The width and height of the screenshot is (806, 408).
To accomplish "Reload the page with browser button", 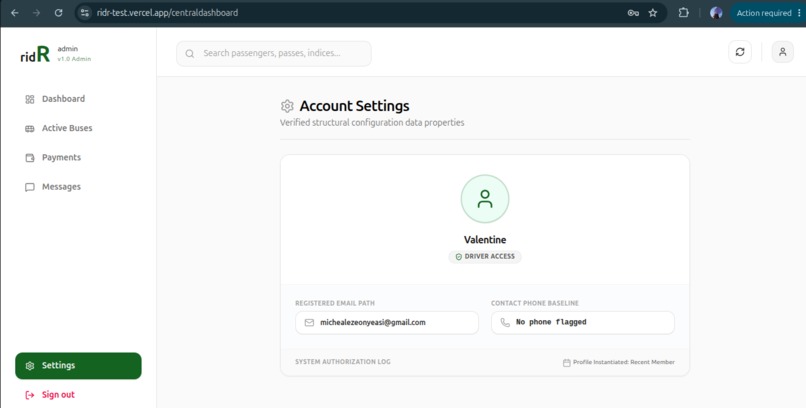I will coord(59,13).
